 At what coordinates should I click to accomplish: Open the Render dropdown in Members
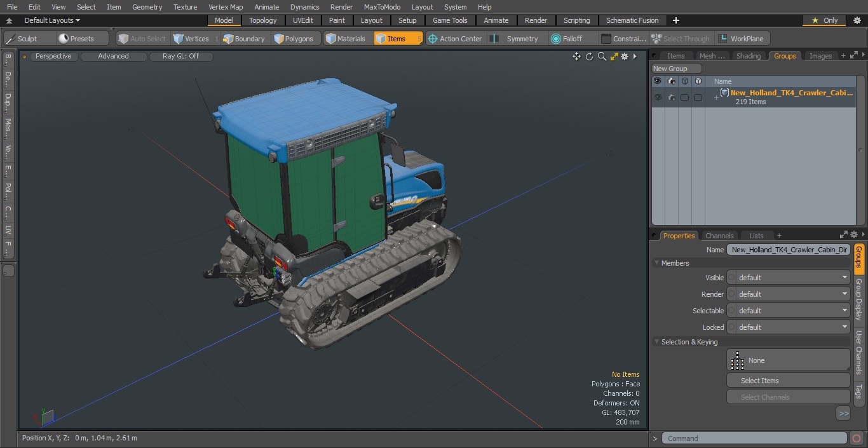792,294
